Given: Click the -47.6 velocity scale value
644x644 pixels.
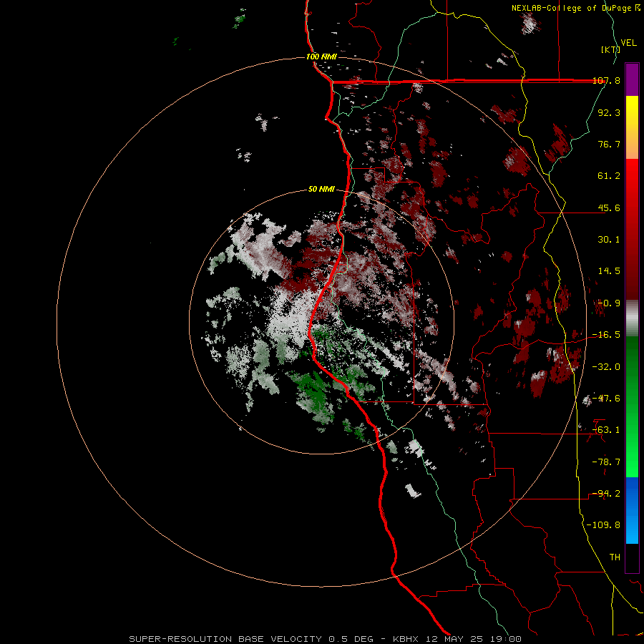Looking at the screenshot, I should pyautogui.click(x=606, y=399).
